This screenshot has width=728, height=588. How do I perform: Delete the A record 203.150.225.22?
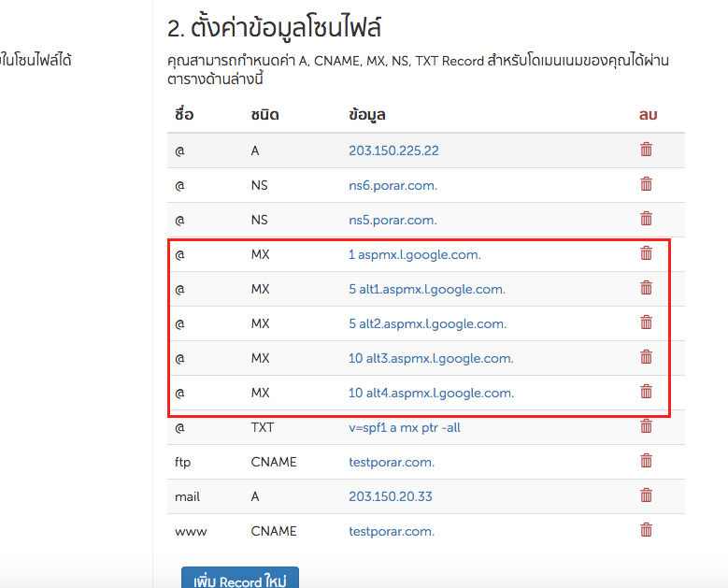pyautogui.click(x=646, y=150)
